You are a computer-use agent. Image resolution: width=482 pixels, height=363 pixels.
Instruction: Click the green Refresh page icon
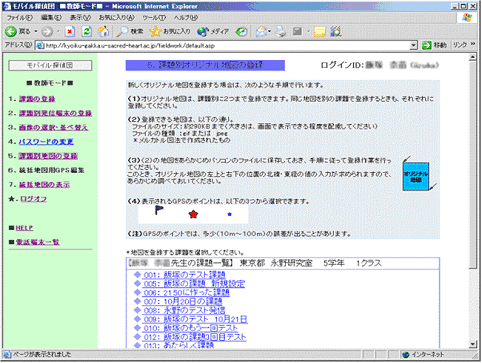[87, 31]
